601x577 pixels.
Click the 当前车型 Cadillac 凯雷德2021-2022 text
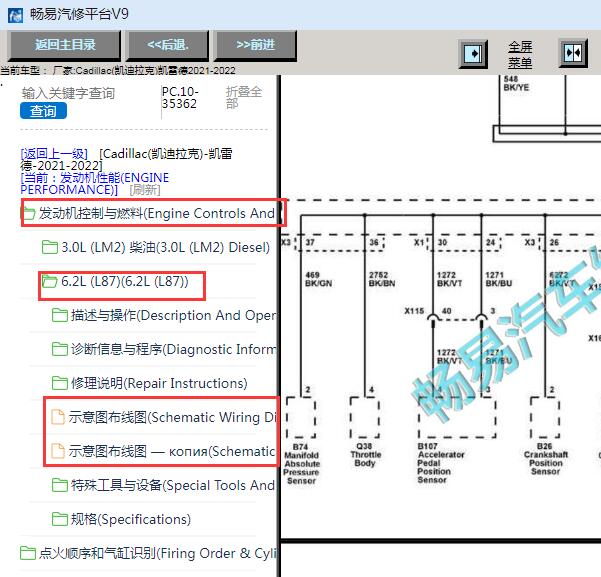(118, 71)
